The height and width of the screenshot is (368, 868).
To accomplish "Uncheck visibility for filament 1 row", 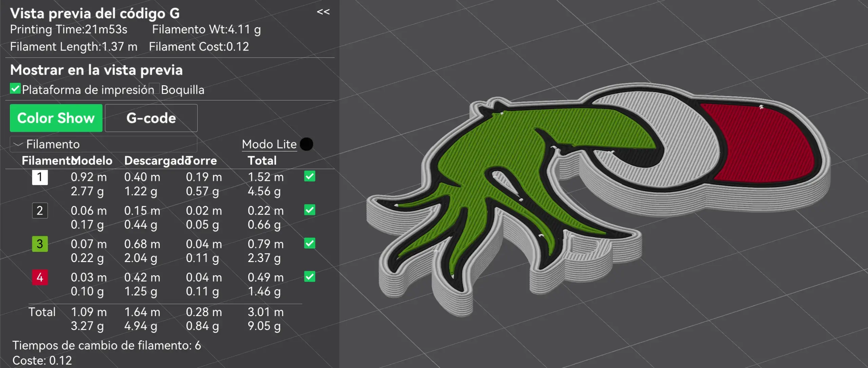I will pyautogui.click(x=310, y=176).
